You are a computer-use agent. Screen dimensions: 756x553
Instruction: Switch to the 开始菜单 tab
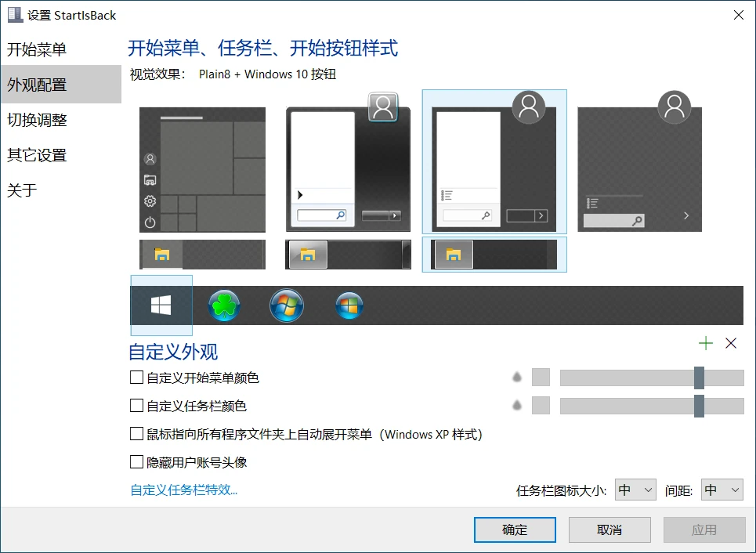point(37,50)
